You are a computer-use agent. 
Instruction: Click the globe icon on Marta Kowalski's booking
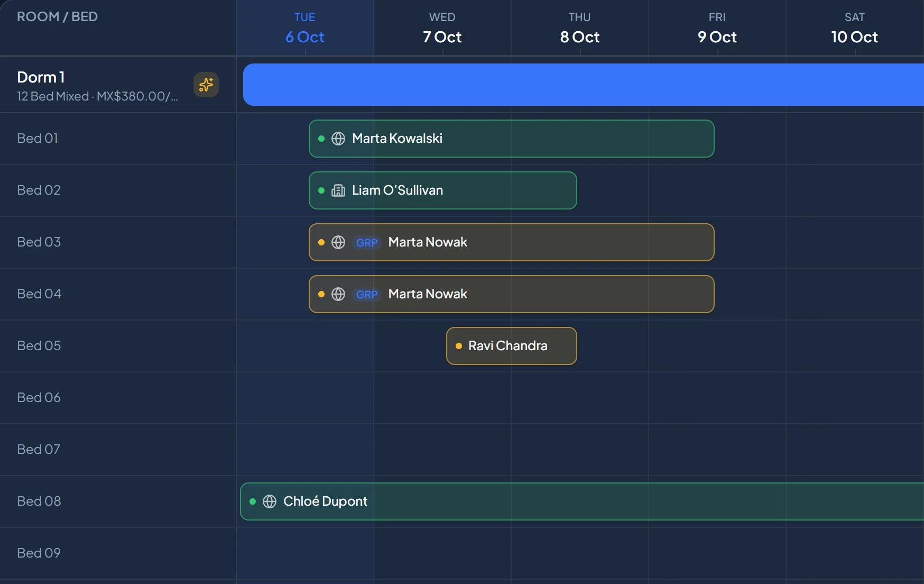[338, 139]
